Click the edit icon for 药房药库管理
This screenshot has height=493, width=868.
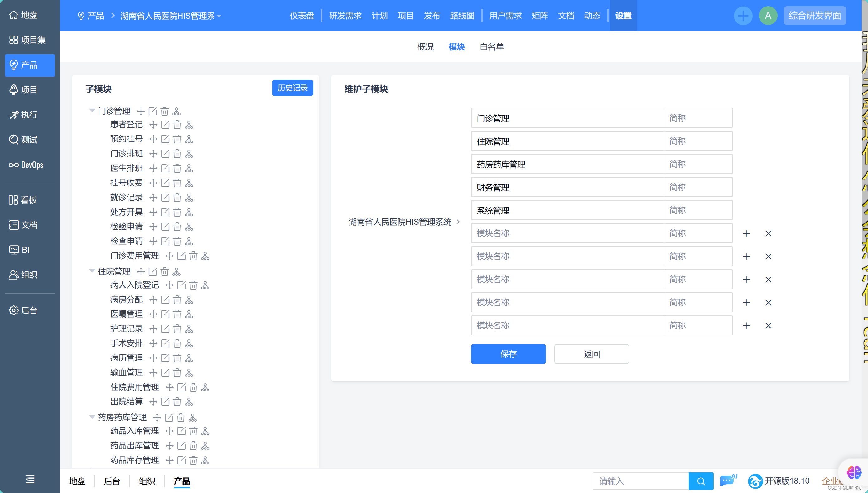click(169, 418)
